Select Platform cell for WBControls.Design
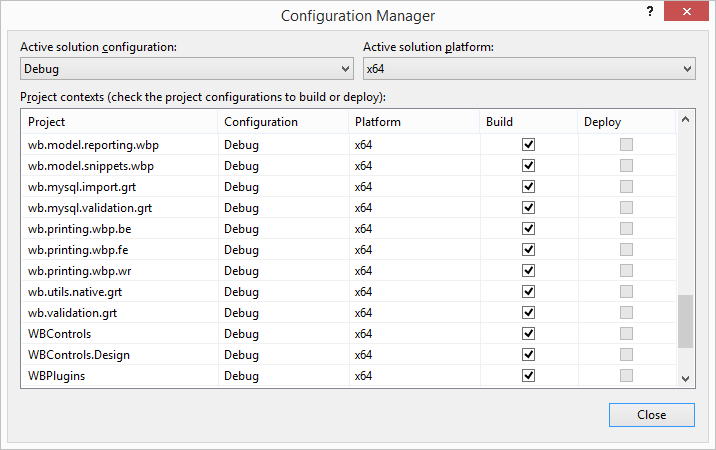The height and width of the screenshot is (450, 716). click(412, 355)
